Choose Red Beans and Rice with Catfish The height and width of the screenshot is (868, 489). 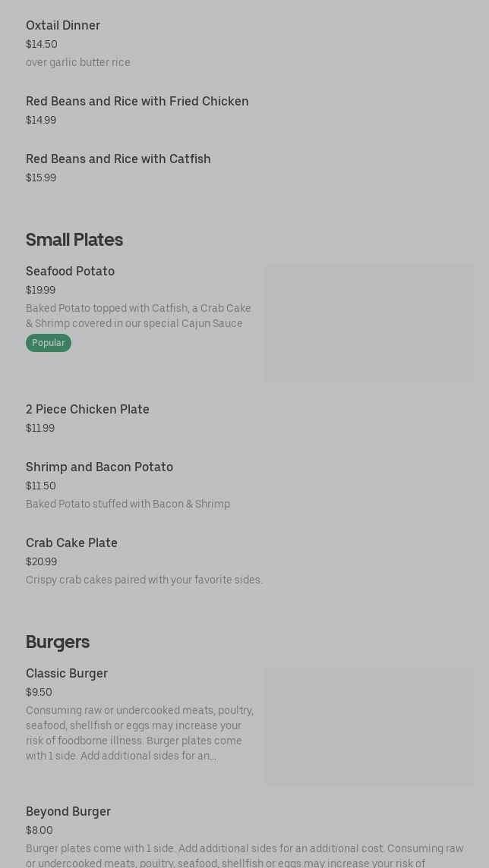click(x=118, y=159)
